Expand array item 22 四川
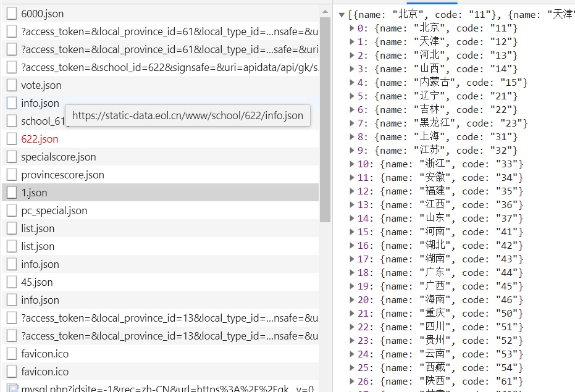This screenshot has height=392, width=575. click(x=352, y=327)
